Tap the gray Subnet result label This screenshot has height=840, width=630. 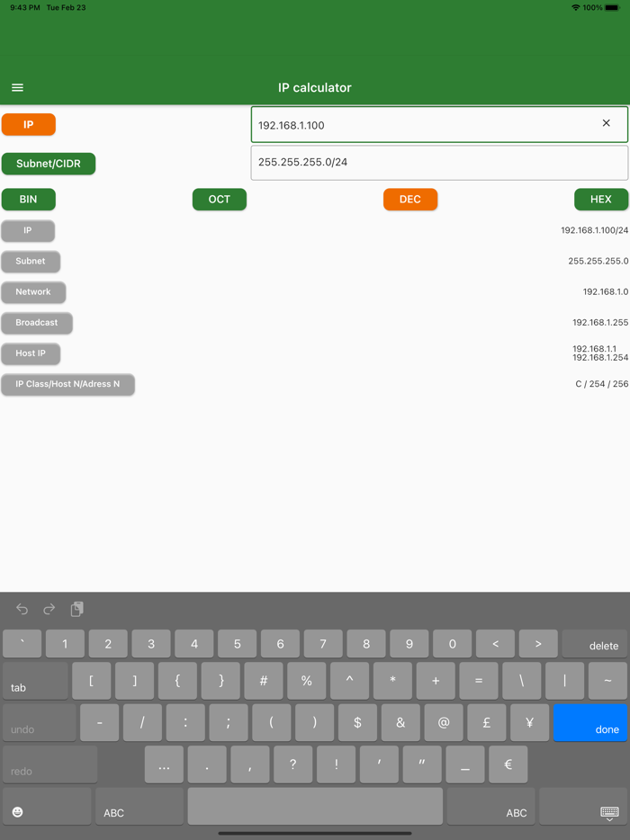click(x=31, y=262)
